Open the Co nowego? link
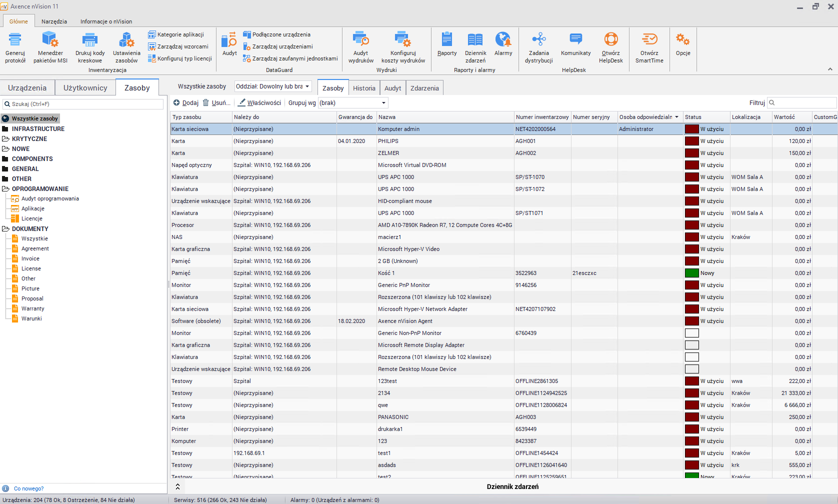Screen dimensions: 838x504 pyautogui.click(x=28, y=488)
